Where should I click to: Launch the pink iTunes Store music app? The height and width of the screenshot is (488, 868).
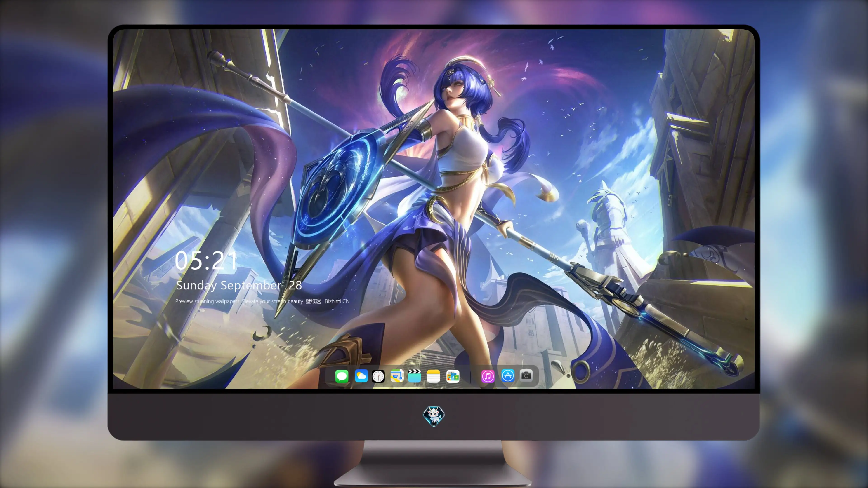pos(488,376)
